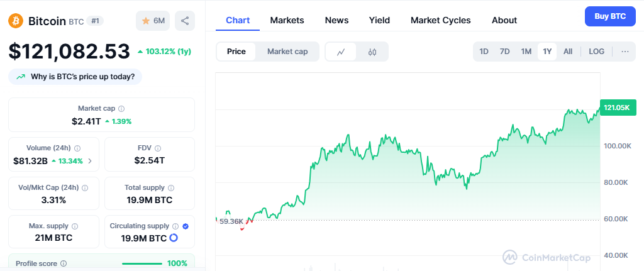The width and height of the screenshot is (644, 271).
Task: Click the $121,082.53 price text
Action: click(69, 52)
